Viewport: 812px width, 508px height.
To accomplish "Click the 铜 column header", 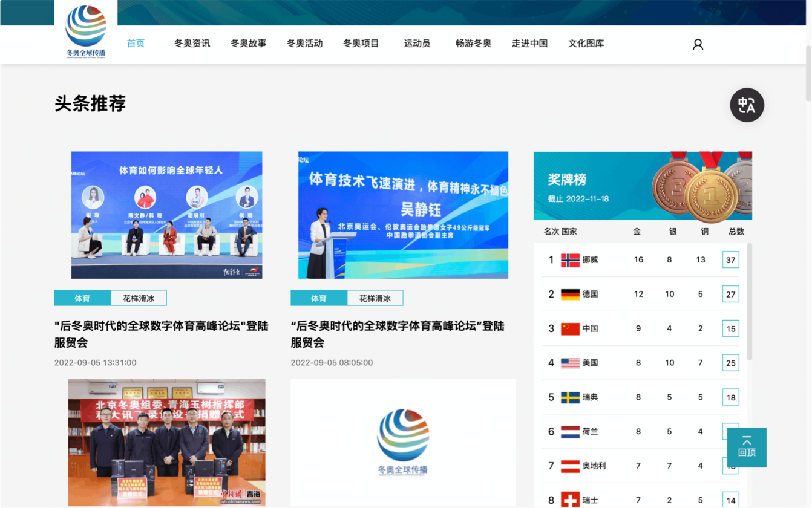I will (704, 232).
